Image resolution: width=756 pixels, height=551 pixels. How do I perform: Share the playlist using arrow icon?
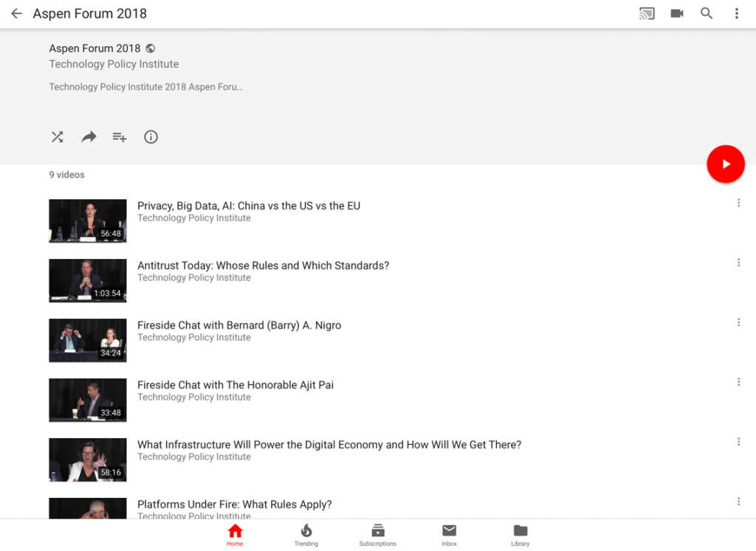(x=89, y=136)
